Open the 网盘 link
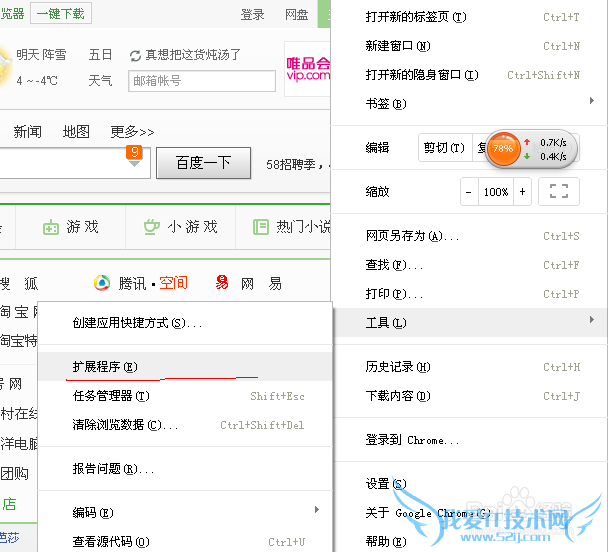 [x=297, y=15]
